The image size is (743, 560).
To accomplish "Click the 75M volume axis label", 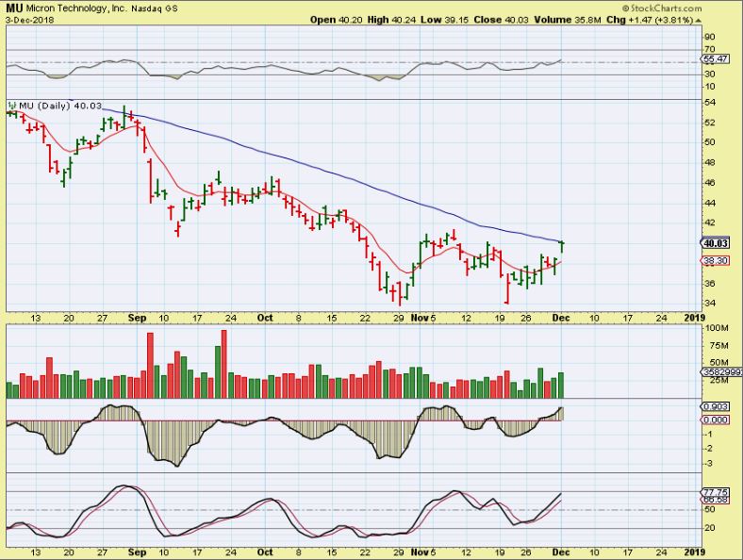I will point(718,346).
